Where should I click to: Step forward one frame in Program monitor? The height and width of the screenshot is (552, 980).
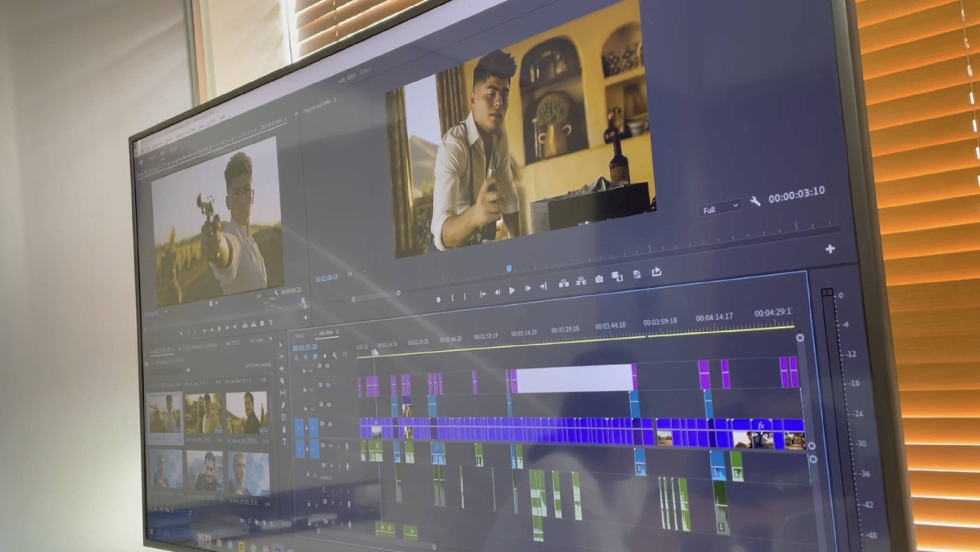528,289
